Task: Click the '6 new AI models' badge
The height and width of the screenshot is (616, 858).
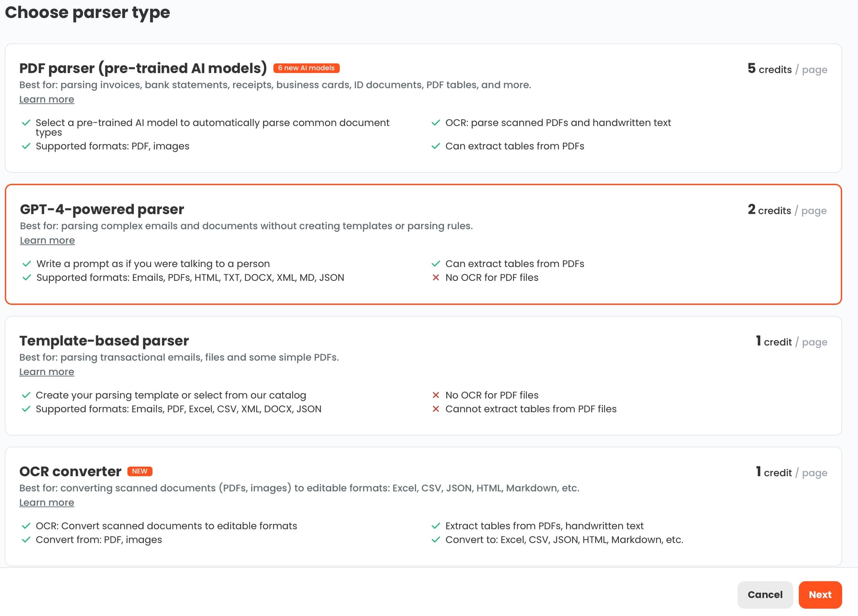Action: coord(306,68)
